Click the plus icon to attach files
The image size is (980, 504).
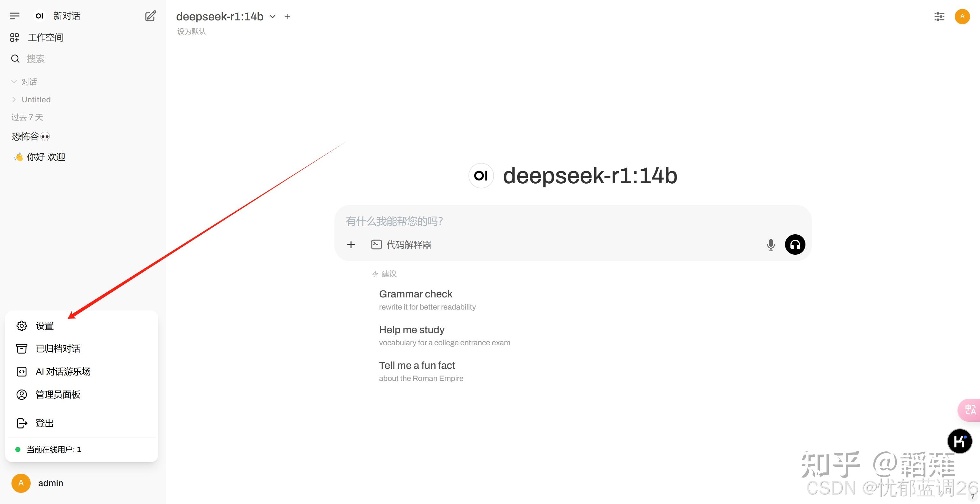click(351, 245)
